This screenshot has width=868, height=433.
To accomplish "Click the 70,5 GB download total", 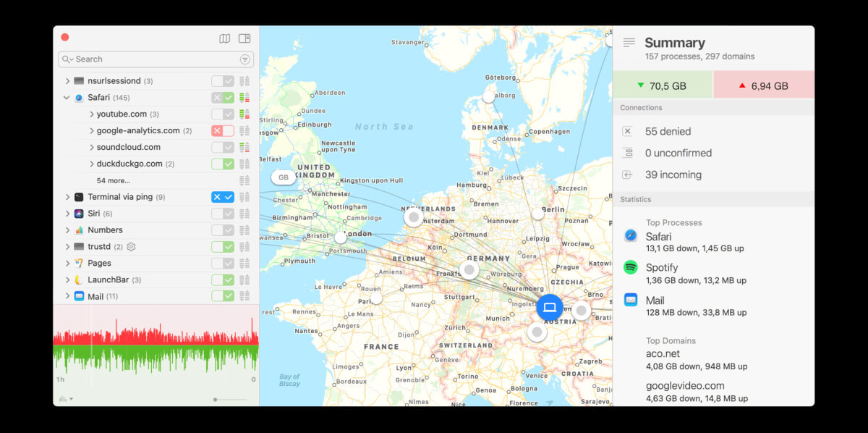I will tap(663, 85).
